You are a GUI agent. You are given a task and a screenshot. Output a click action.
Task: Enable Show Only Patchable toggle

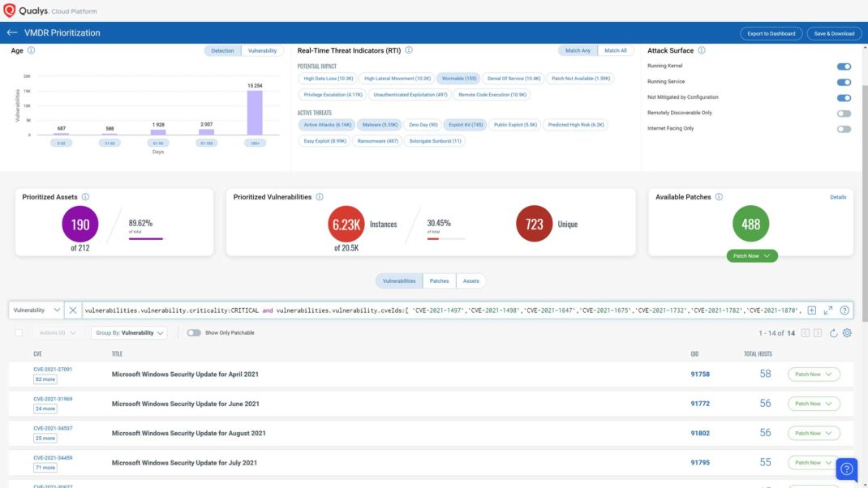click(x=194, y=333)
